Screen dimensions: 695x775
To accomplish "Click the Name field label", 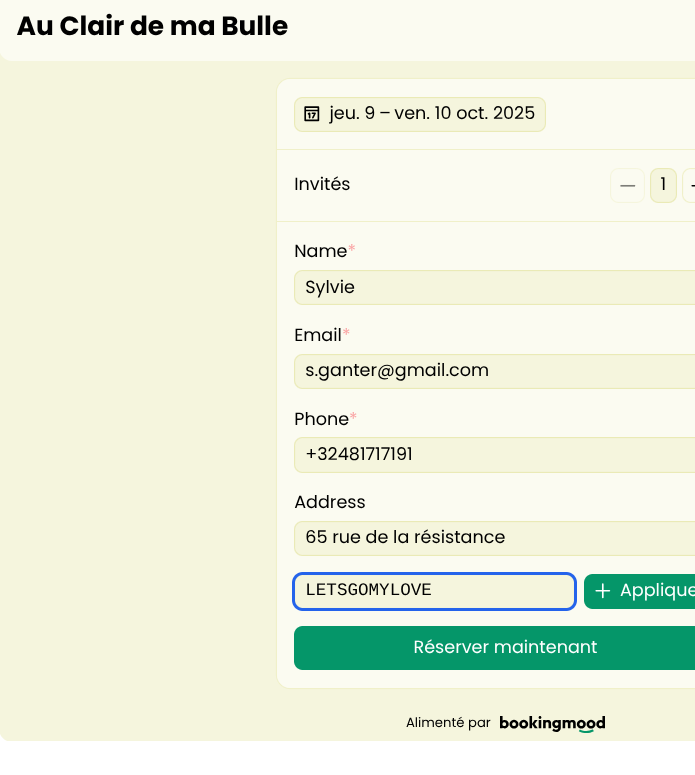I will (x=320, y=251).
